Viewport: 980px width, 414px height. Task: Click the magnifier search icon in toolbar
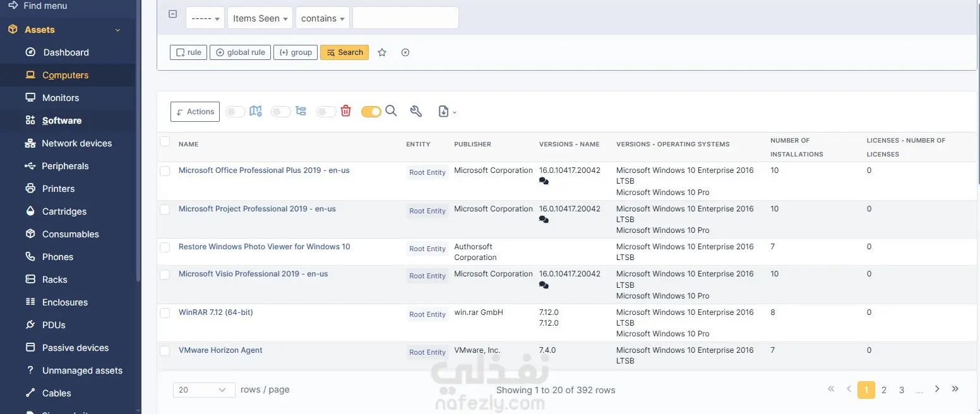tap(391, 111)
